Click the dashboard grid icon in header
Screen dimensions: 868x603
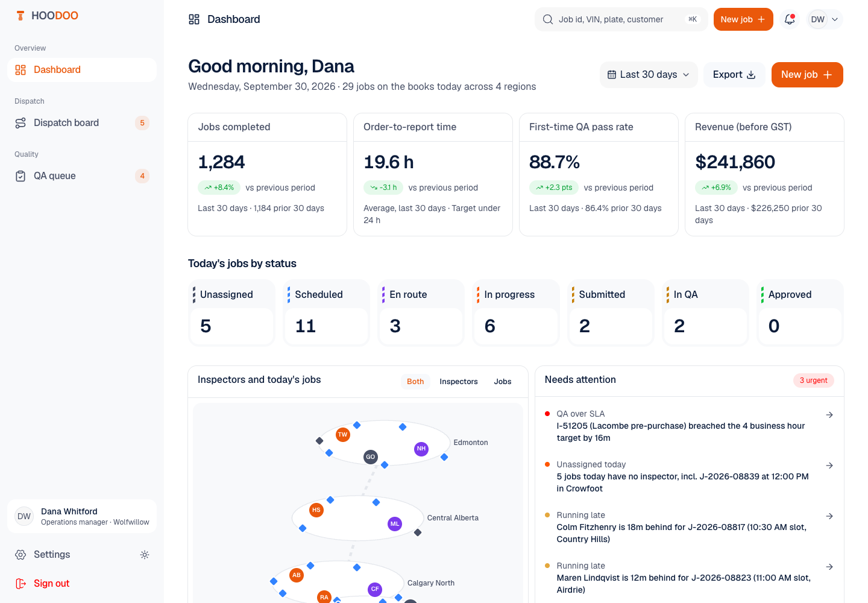194,19
